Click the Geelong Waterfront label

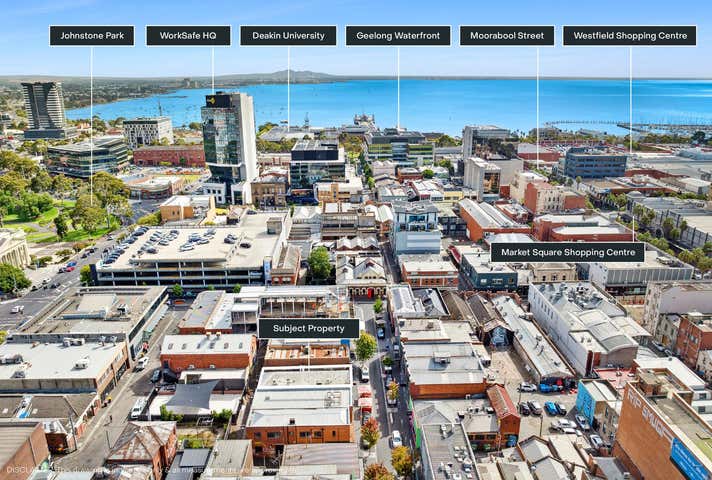pyautogui.click(x=398, y=35)
